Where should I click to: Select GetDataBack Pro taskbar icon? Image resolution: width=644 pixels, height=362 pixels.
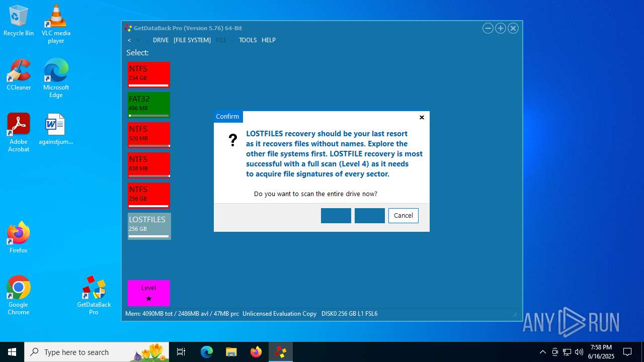(280, 352)
